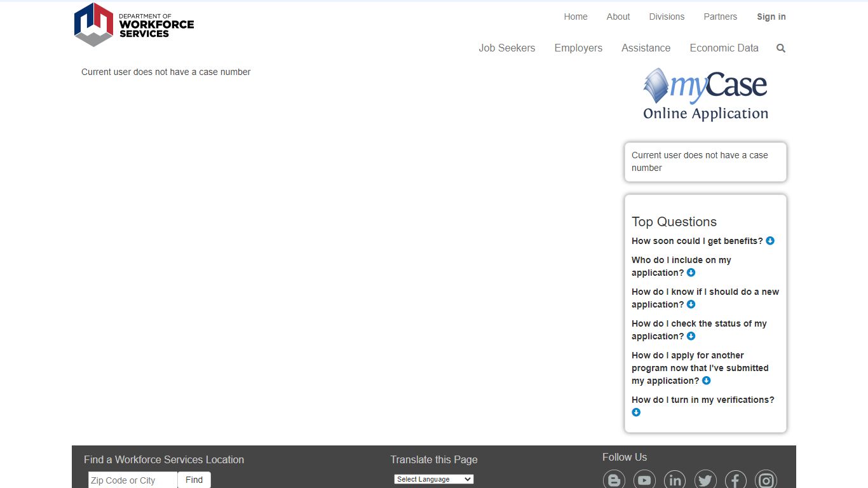868x488 pixels.
Task: Click the search magnifier icon in navigation
Action: [781, 48]
